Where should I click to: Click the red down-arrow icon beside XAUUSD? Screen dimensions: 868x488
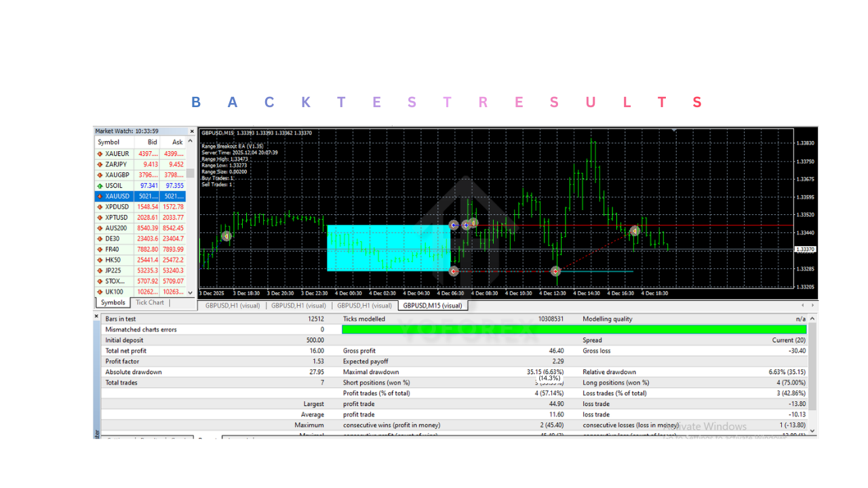100,196
